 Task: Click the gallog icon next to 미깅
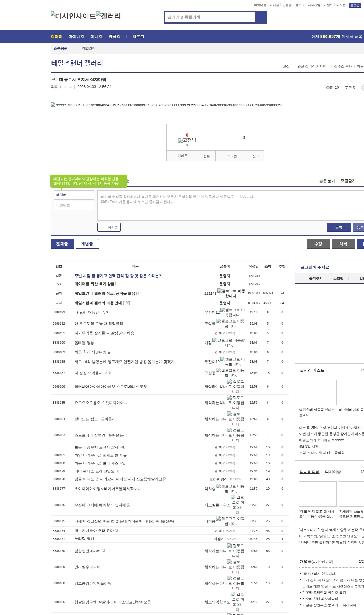215,340
